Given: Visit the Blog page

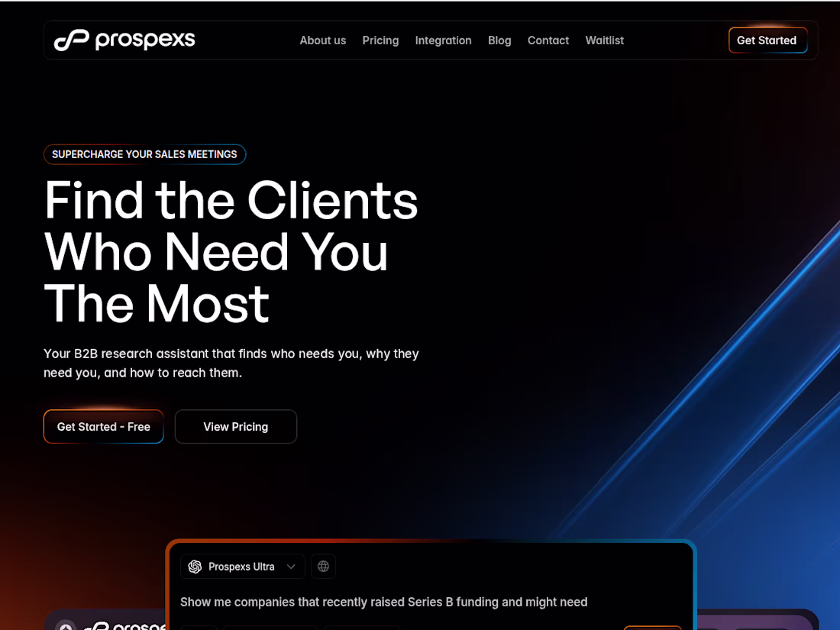Looking at the screenshot, I should pyautogui.click(x=499, y=40).
